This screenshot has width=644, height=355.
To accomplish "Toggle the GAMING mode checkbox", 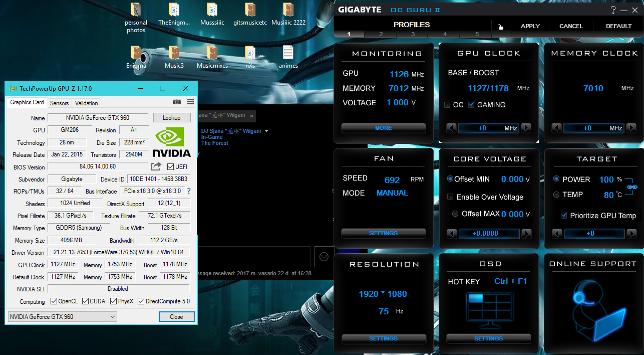I will 471,105.
